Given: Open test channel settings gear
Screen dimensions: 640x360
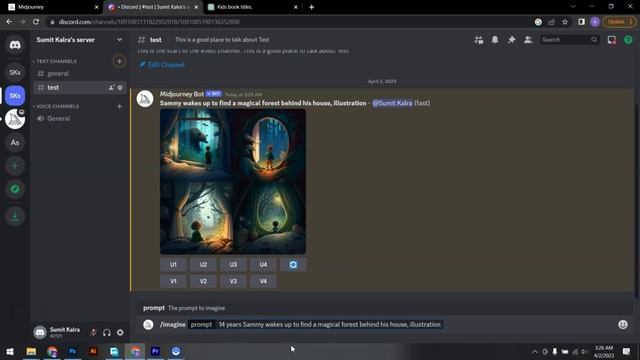Looking at the screenshot, I should 120,87.
